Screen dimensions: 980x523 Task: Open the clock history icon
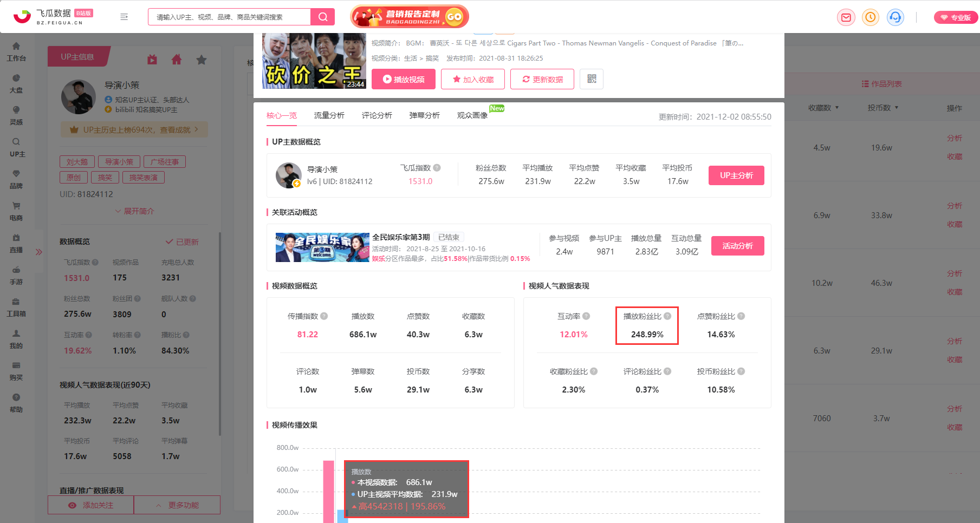tap(871, 17)
